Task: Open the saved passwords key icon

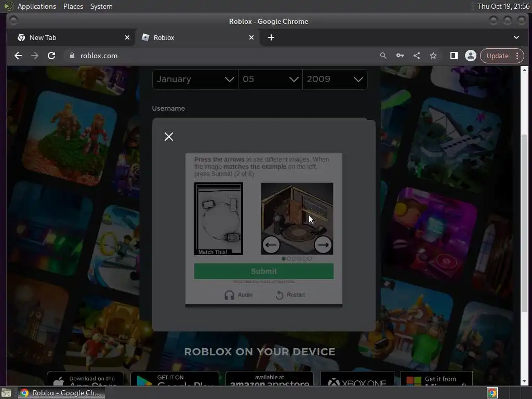Action: [x=400, y=56]
